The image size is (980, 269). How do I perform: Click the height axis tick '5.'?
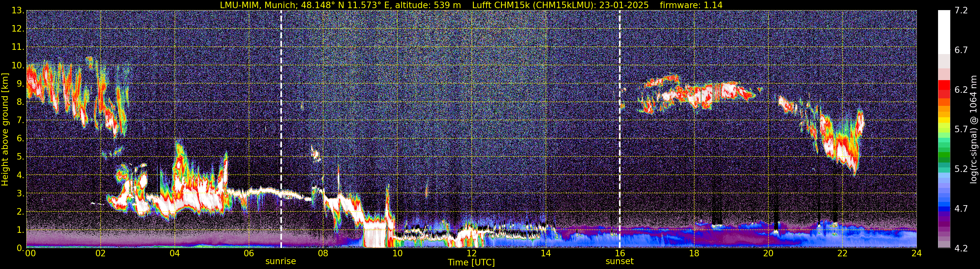pyautogui.click(x=20, y=157)
